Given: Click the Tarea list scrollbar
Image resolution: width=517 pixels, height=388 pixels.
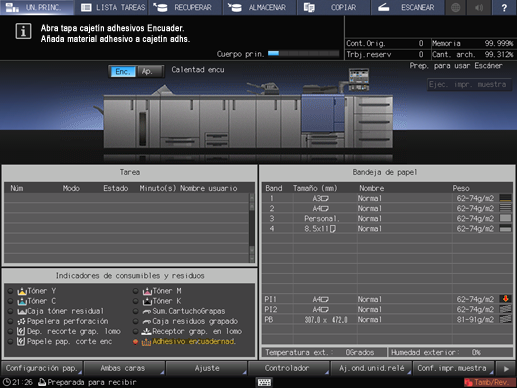Looking at the screenshot, I should tap(252, 228).
